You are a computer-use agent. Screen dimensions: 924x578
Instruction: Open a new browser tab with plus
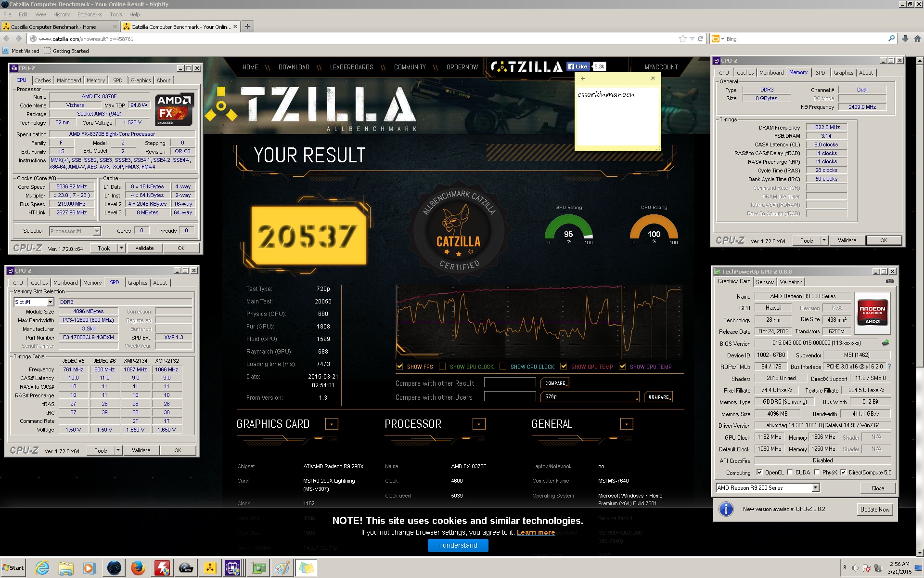247,26
